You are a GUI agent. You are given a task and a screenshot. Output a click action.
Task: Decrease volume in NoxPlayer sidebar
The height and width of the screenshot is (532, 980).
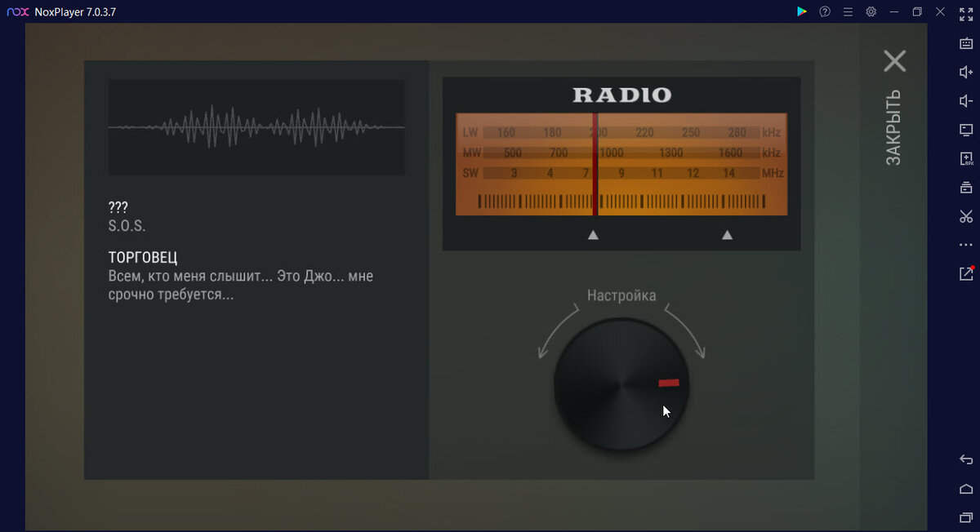coord(965,100)
